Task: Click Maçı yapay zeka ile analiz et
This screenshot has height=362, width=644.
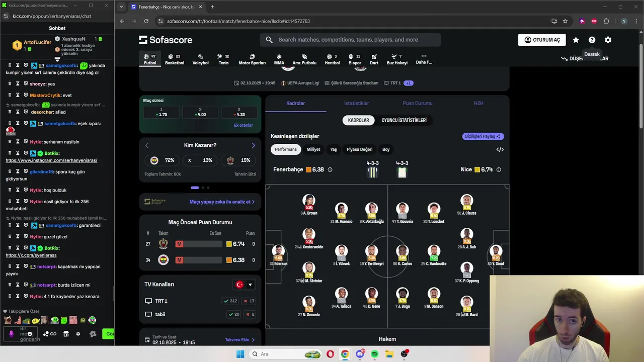Action: 222,202
